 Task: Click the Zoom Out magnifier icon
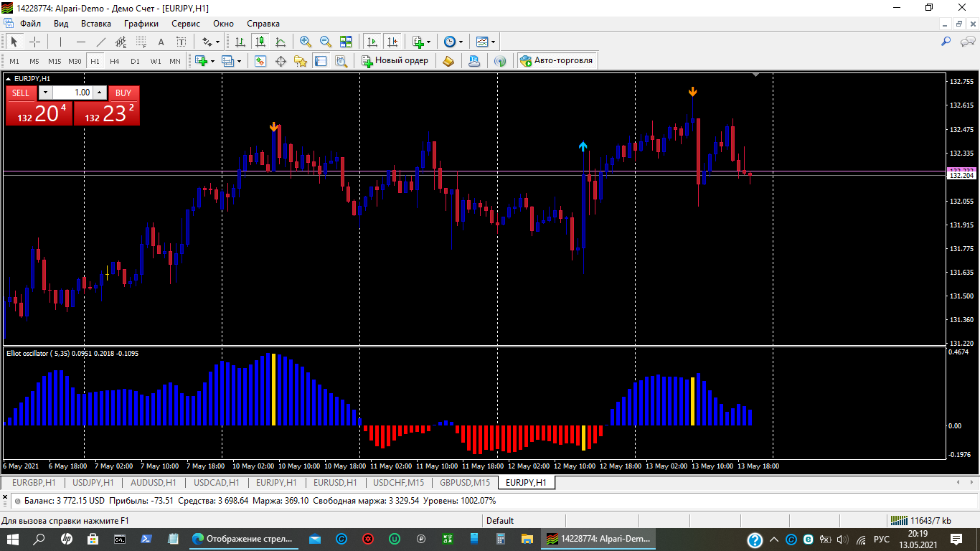pos(326,42)
